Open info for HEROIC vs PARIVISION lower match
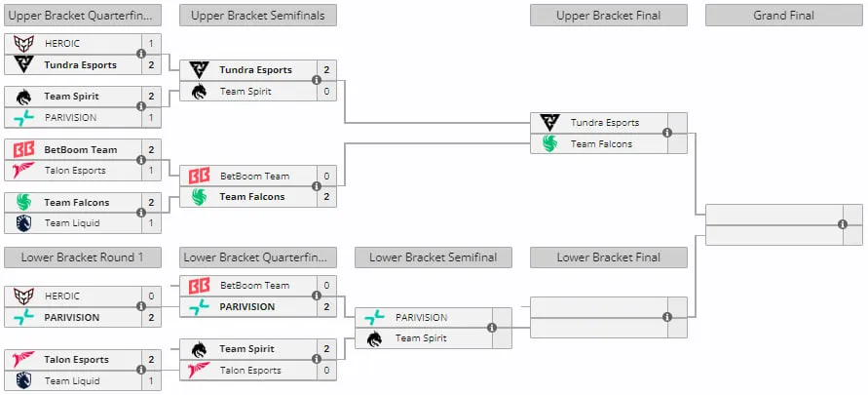868x395 pixels. [x=141, y=306]
